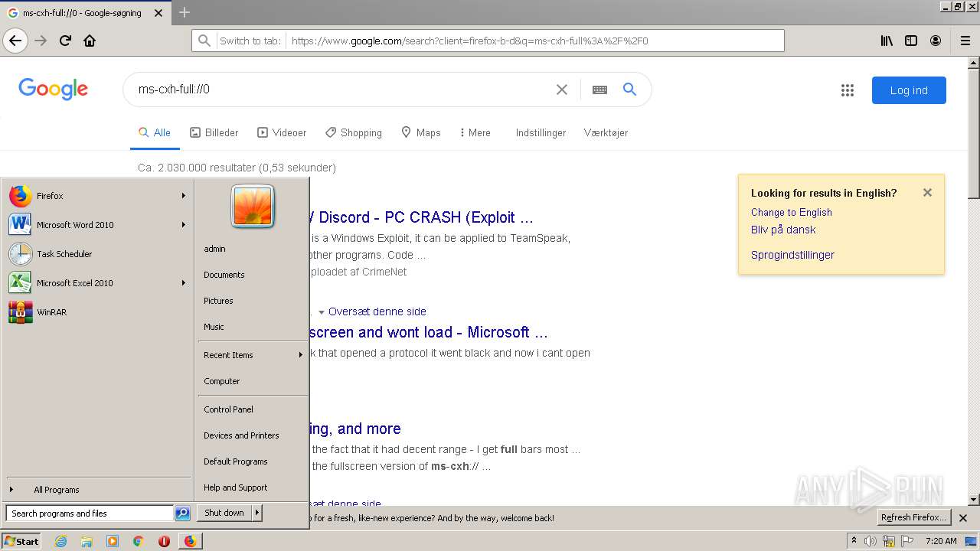The width and height of the screenshot is (980, 551).
Task: Open Google on-screen keyboard icon
Action: (599, 90)
